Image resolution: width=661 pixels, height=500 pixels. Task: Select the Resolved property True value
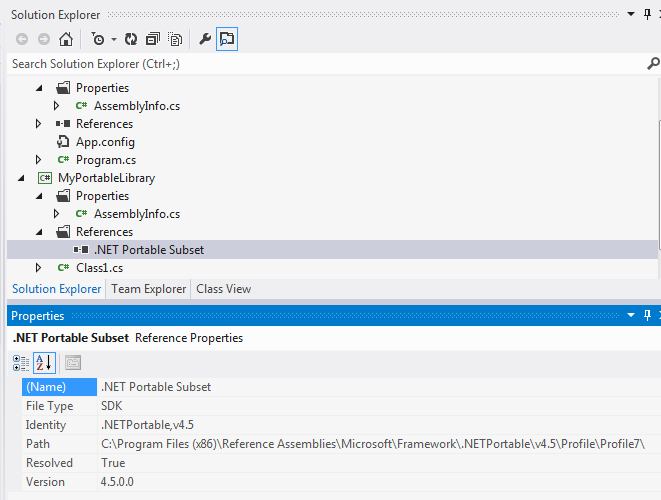click(x=113, y=462)
